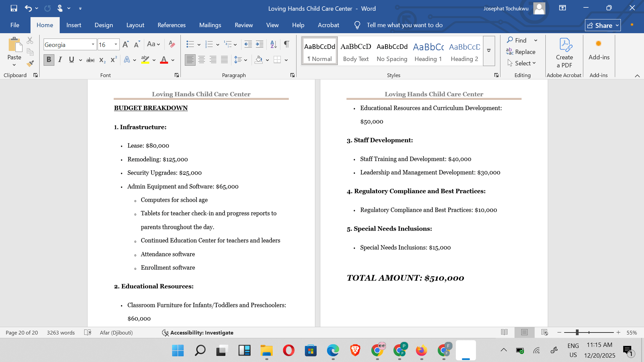Switch to the Layout tab
This screenshot has height=362, width=644.
pos(135,25)
